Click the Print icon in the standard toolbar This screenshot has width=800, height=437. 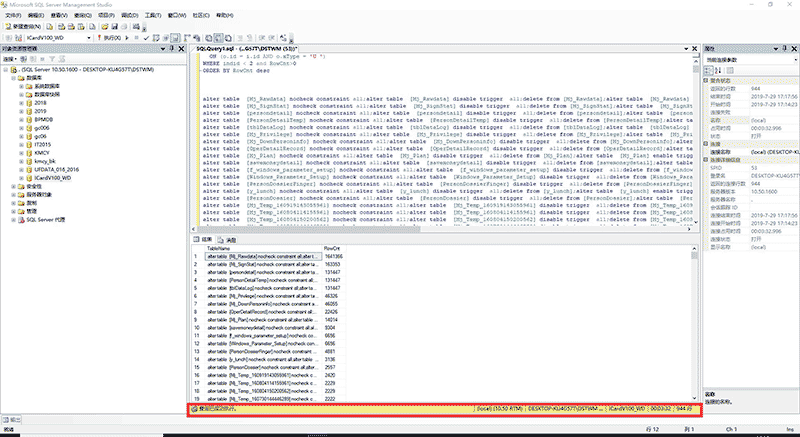tap(124, 27)
